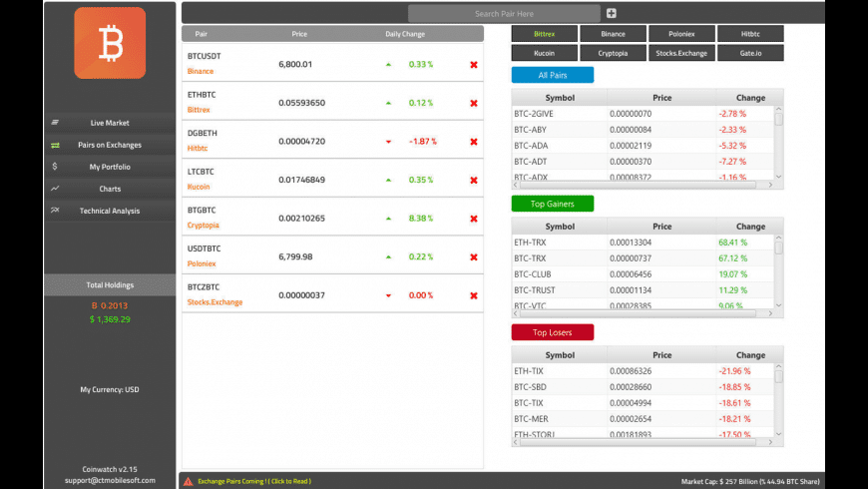Screen dimensions: 868x489
Task: Select BTC-ADA row in All Pairs
Action: (643, 146)
